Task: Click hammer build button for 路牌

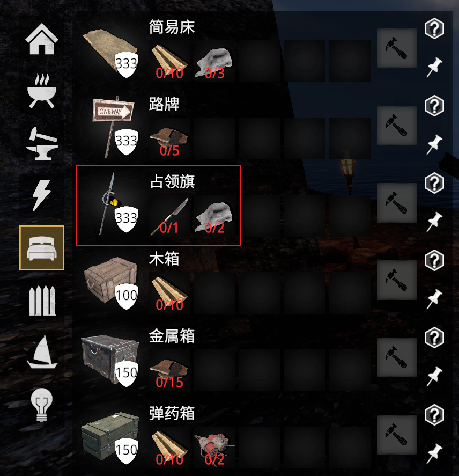Action: [x=396, y=126]
